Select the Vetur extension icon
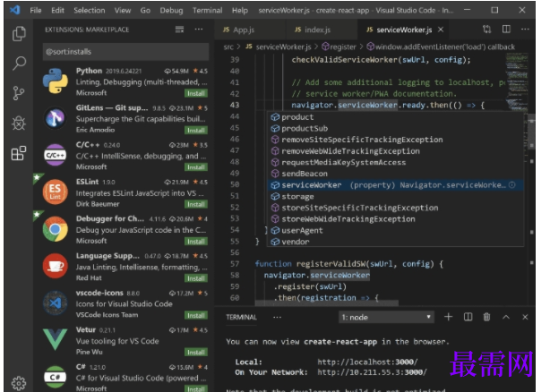This screenshot has width=550, height=392. (56, 339)
